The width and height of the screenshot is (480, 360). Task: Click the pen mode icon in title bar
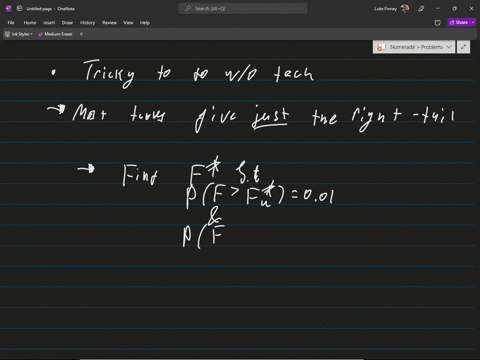(421, 9)
